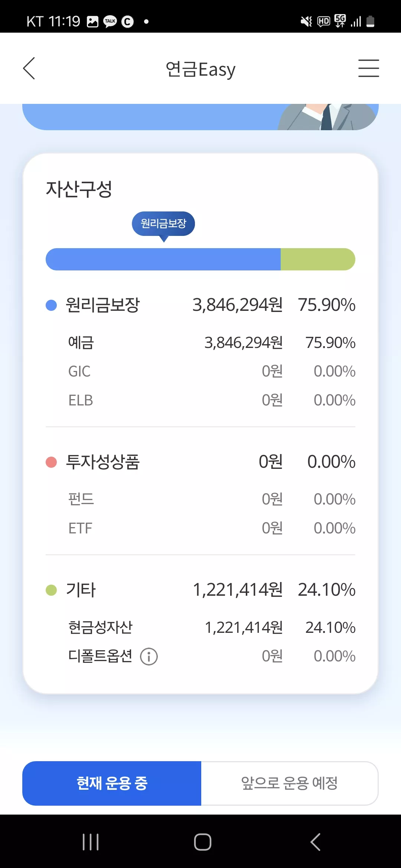Open the hamburger menu
The width and height of the screenshot is (401, 868).
pos(368,68)
